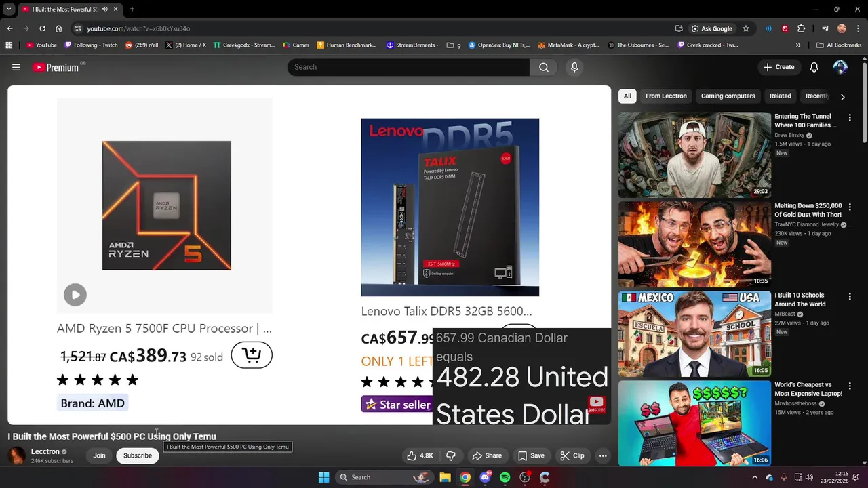Go back in browser history
This screenshot has width=868, height=488.
point(9,28)
